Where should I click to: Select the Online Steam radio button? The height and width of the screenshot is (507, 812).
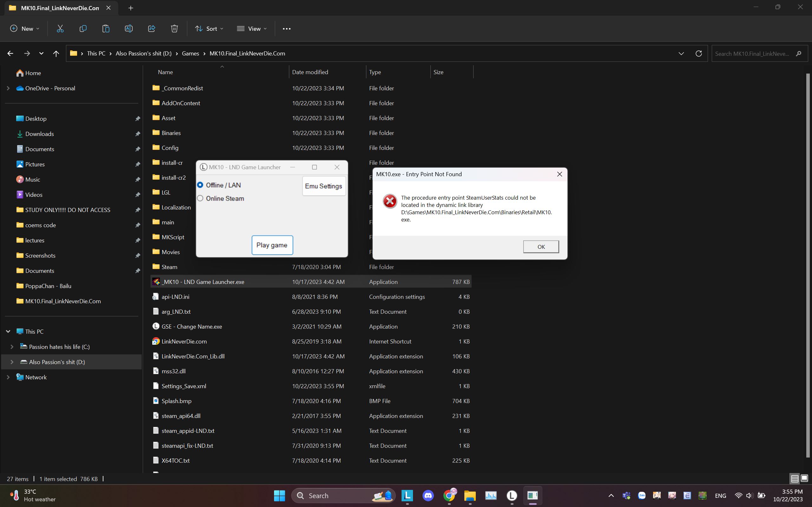click(200, 198)
